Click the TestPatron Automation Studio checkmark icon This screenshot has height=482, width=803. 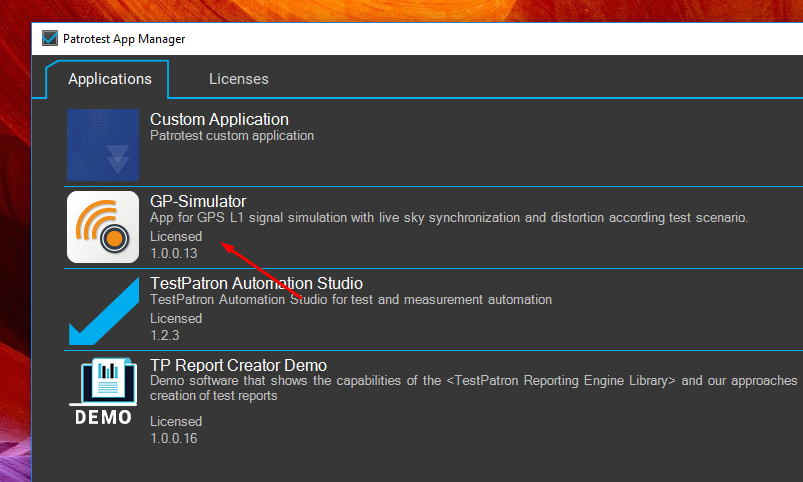click(x=103, y=310)
